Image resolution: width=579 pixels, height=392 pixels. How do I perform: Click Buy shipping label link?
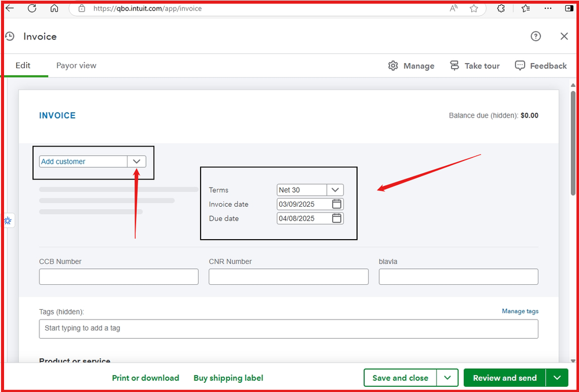coord(228,378)
